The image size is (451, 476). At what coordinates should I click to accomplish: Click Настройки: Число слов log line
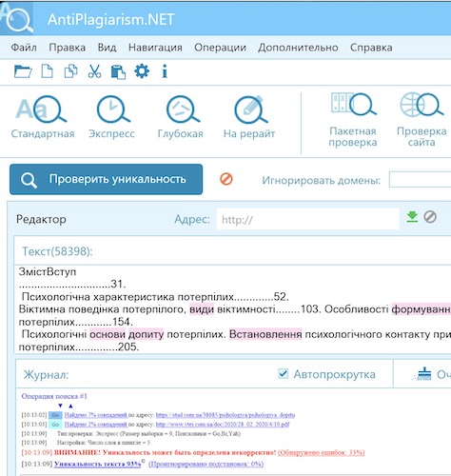point(104,443)
